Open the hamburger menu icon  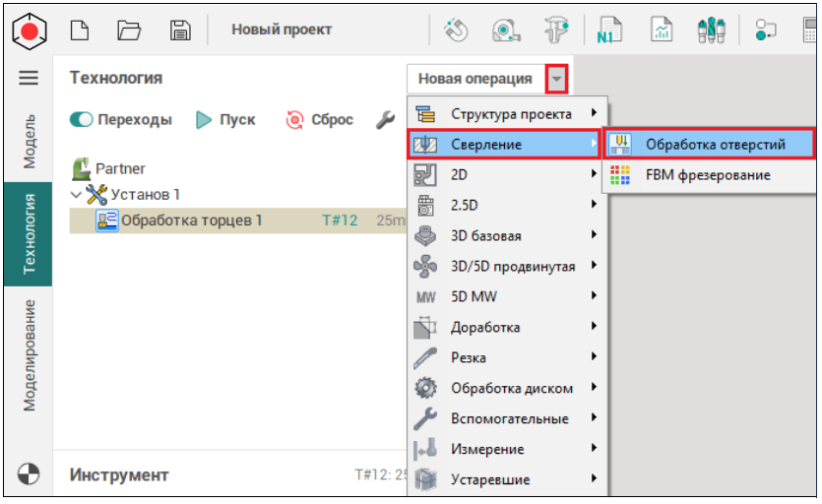[x=29, y=78]
